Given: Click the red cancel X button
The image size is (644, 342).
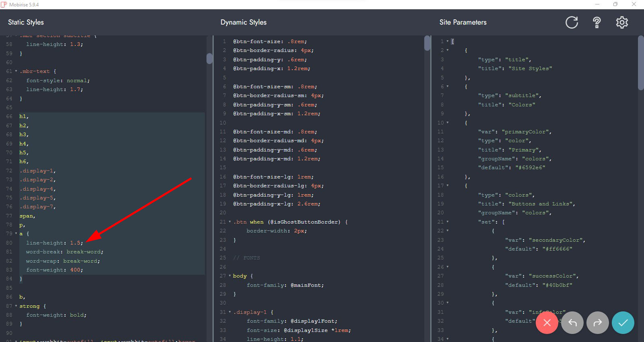Looking at the screenshot, I should (547, 323).
